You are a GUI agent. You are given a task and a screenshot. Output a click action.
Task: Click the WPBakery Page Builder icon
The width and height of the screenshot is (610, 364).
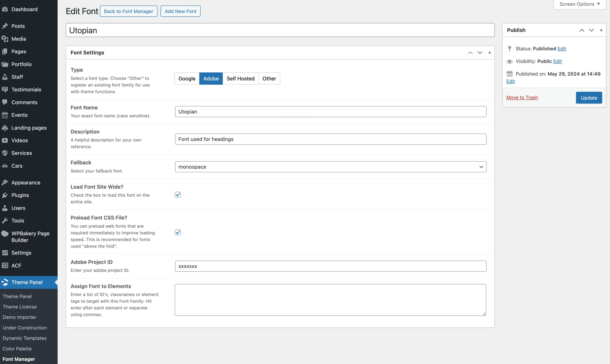point(5,234)
